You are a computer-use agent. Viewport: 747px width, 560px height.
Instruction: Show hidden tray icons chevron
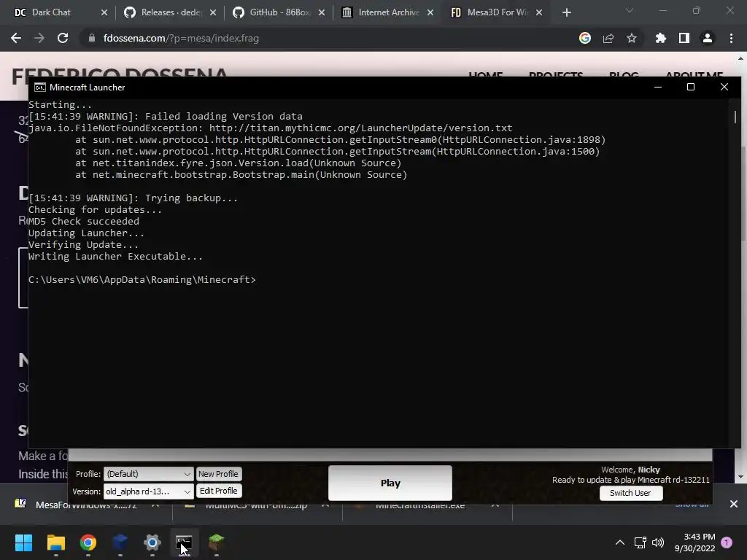click(620, 542)
